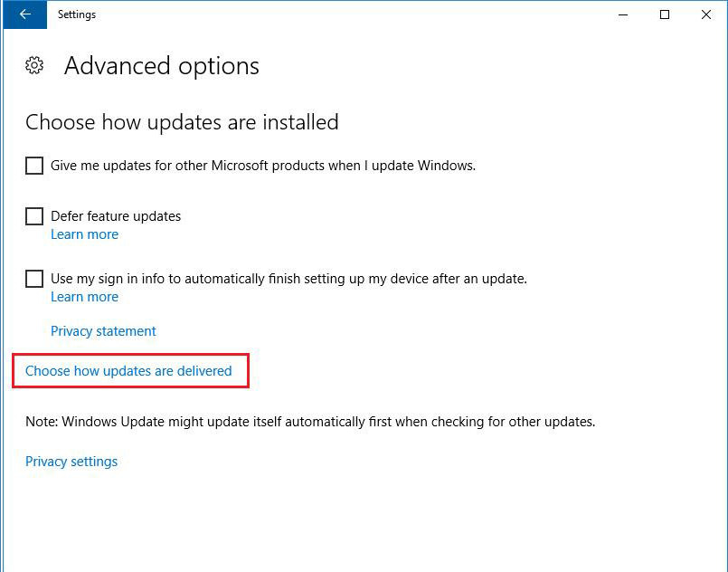Open the Privacy settings link
The height and width of the screenshot is (572, 728).
[71, 462]
